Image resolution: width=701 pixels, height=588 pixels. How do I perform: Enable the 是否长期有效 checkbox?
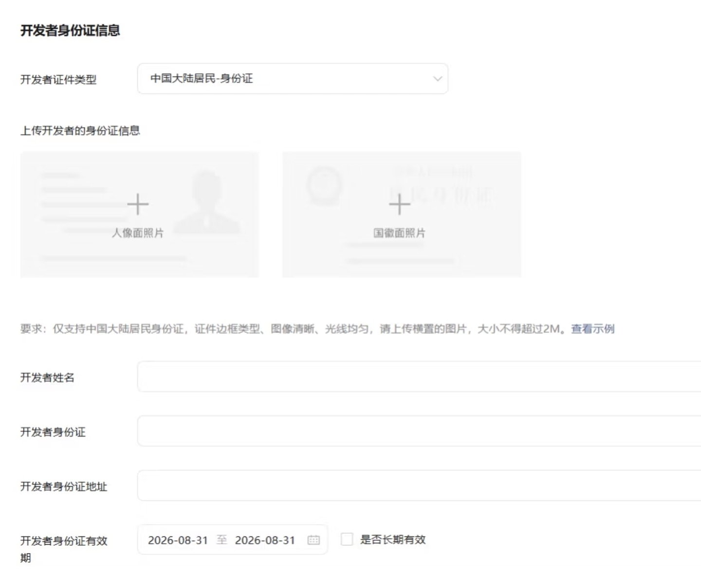(347, 539)
